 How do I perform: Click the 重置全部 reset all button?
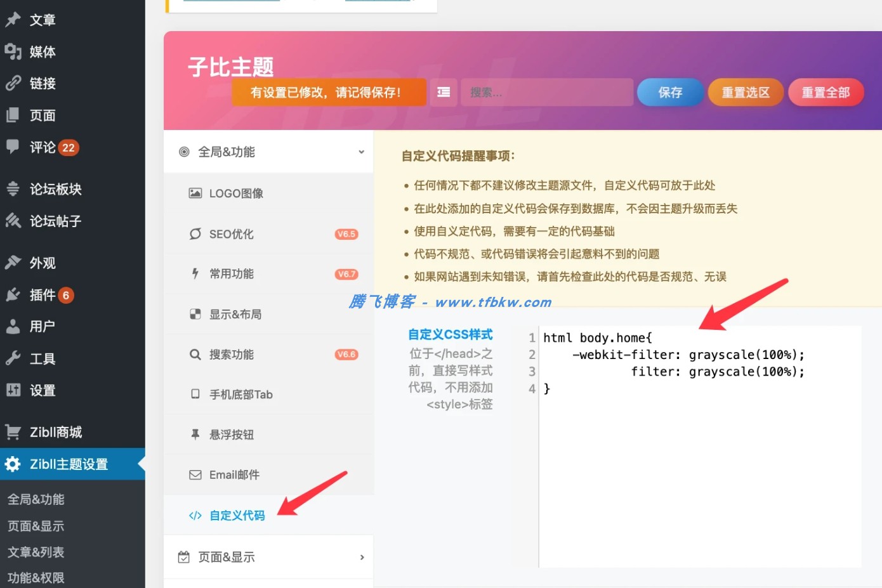pos(825,92)
